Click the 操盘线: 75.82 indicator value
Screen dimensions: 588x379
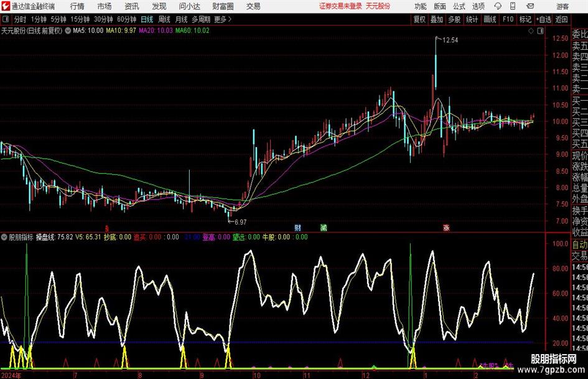pyautogui.click(x=54, y=237)
